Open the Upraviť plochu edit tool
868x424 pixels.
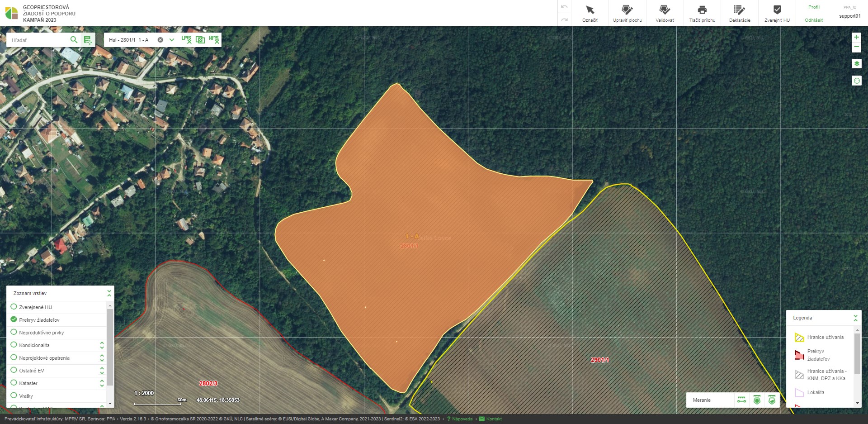[x=627, y=13]
